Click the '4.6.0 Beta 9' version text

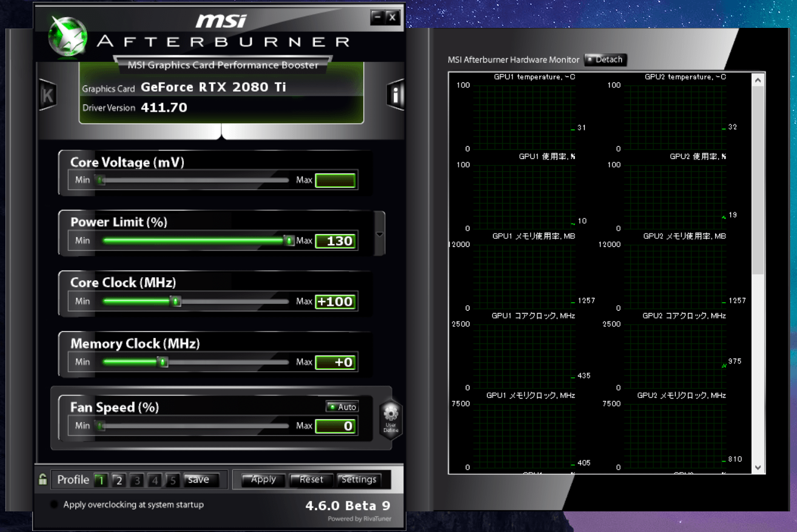[x=348, y=505]
